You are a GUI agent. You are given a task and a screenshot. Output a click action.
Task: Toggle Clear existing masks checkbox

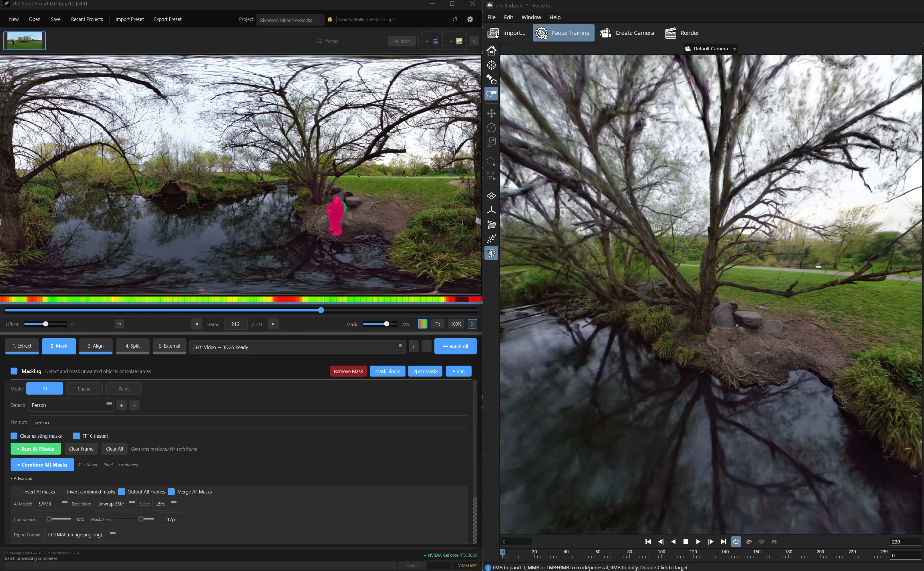tap(14, 436)
